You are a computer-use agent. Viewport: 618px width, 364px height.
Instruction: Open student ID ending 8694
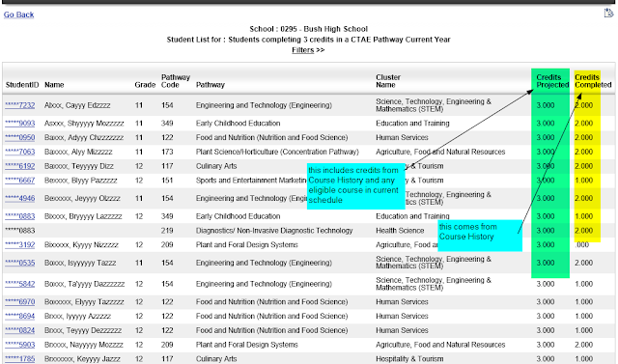coord(20,316)
